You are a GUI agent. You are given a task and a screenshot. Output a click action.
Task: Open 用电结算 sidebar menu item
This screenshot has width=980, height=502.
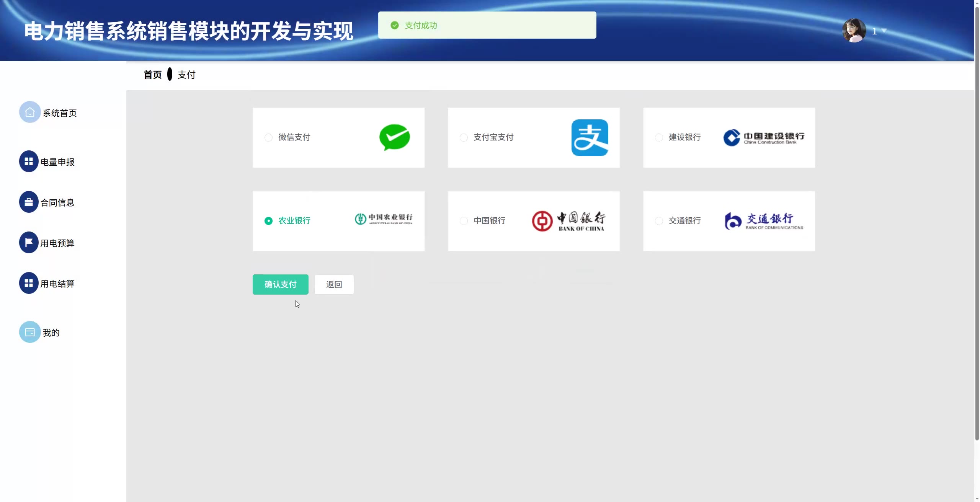tap(57, 284)
